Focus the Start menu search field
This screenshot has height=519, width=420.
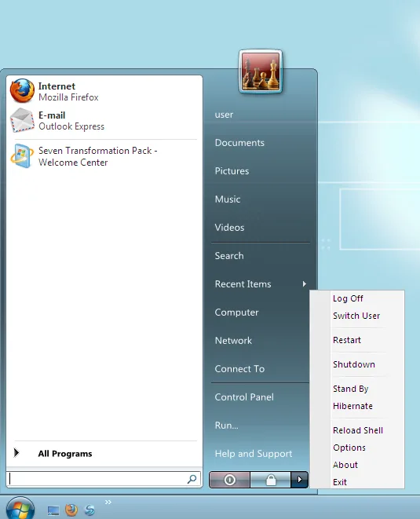pos(97,479)
